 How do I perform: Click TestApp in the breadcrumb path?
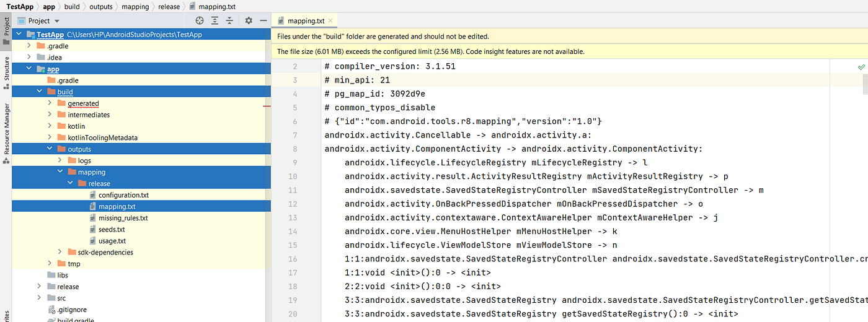pyautogui.click(x=20, y=6)
